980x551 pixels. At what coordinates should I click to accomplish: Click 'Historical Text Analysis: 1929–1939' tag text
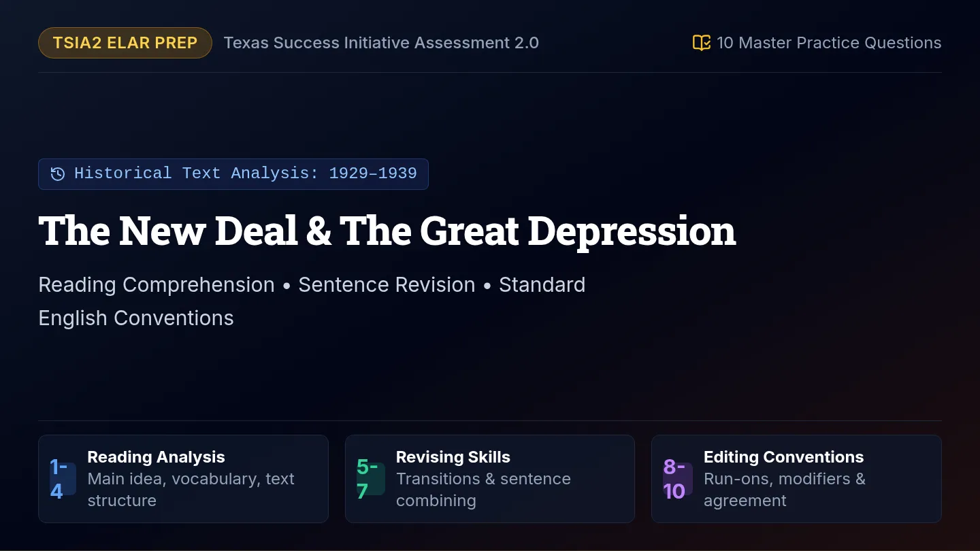[246, 173]
